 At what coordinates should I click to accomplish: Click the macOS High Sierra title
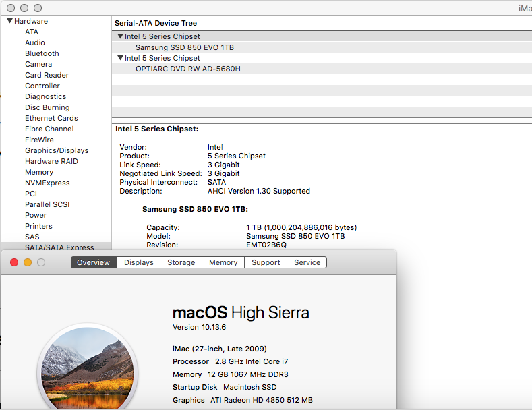tap(241, 312)
